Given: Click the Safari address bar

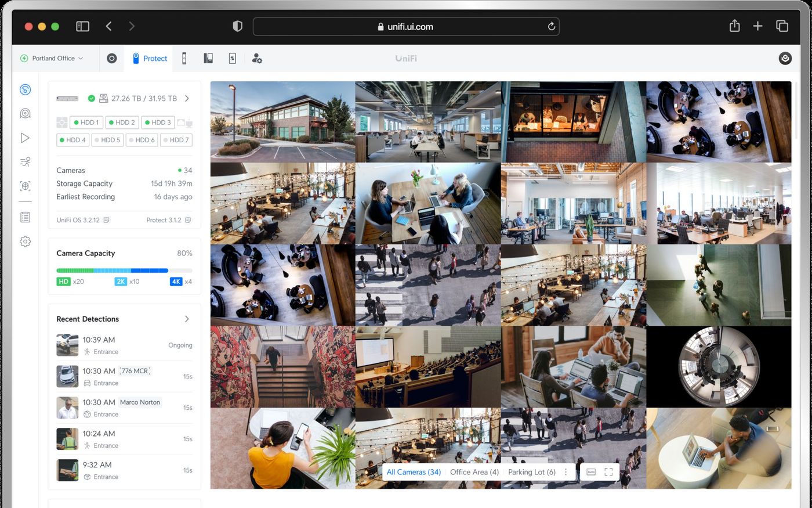Looking at the screenshot, I should (x=406, y=26).
